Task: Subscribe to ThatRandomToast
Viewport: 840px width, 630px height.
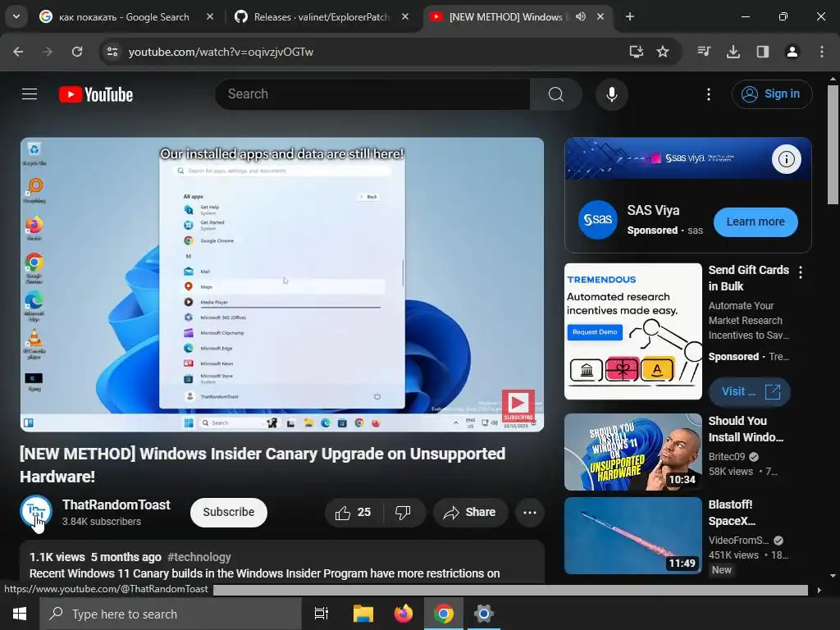Action: point(229,512)
